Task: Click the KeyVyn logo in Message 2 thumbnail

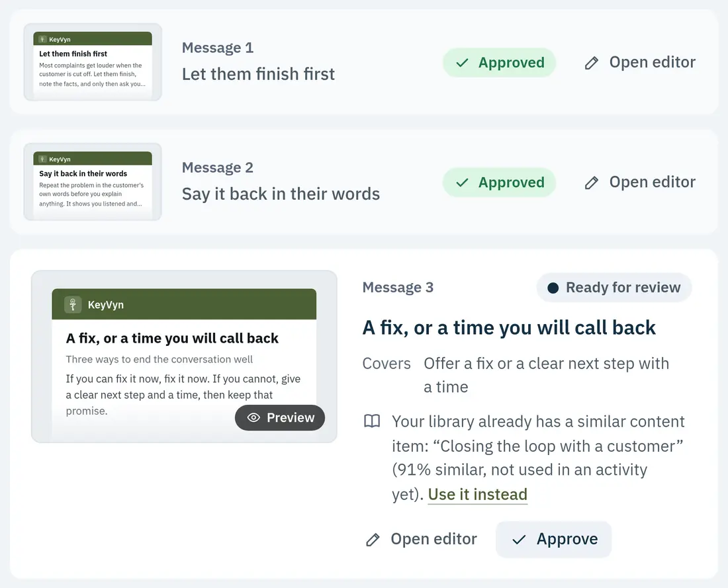Action: coord(42,159)
